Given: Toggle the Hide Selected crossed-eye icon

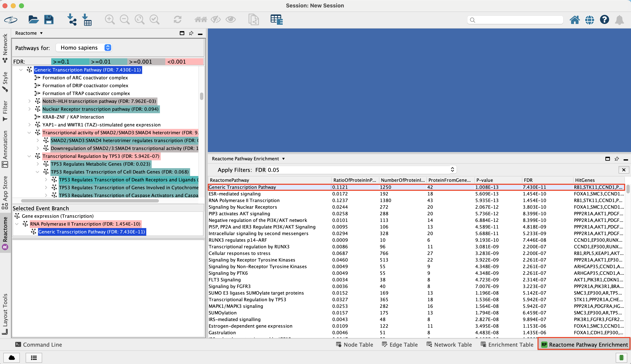Looking at the screenshot, I should coord(215,19).
